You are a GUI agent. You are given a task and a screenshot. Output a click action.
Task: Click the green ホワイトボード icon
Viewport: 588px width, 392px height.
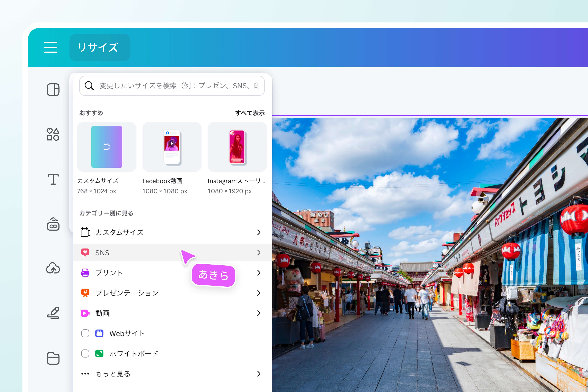(x=99, y=353)
